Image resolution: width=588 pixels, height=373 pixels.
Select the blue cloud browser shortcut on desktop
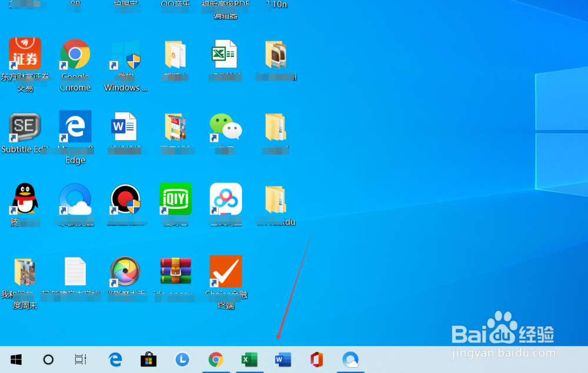(75, 199)
